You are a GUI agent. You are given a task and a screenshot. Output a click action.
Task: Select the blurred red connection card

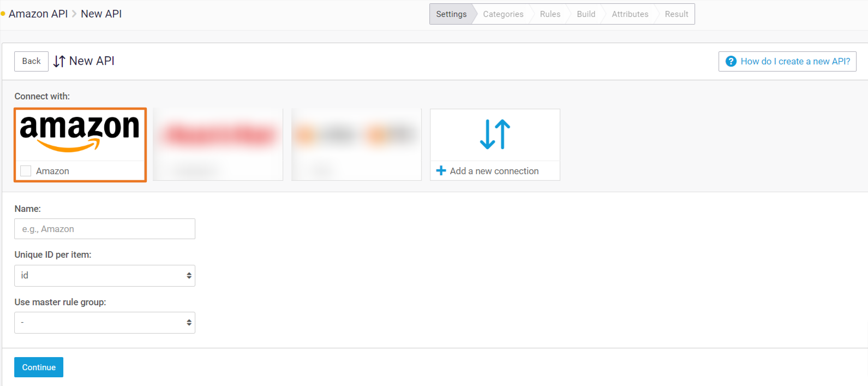(x=218, y=144)
